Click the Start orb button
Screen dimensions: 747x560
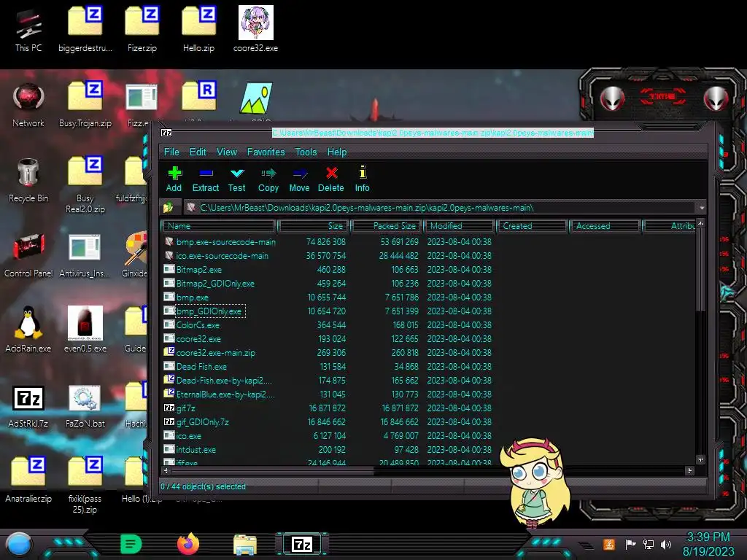[x=19, y=545]
